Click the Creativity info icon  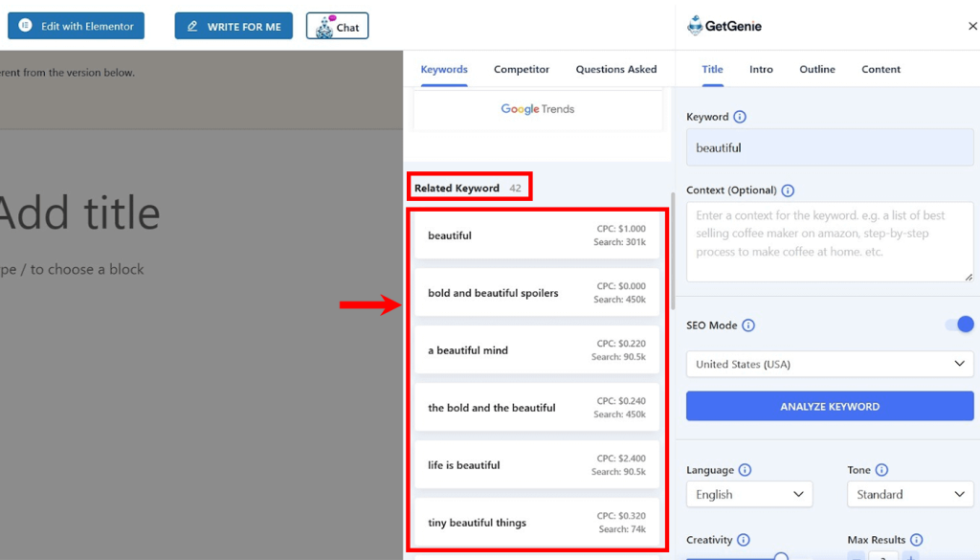point(743,540)
